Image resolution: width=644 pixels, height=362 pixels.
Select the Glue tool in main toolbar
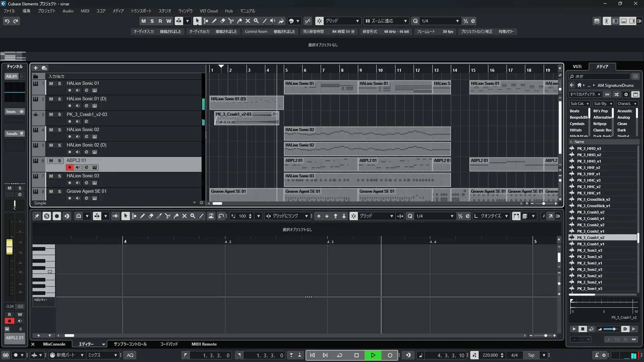click(239, 21)
